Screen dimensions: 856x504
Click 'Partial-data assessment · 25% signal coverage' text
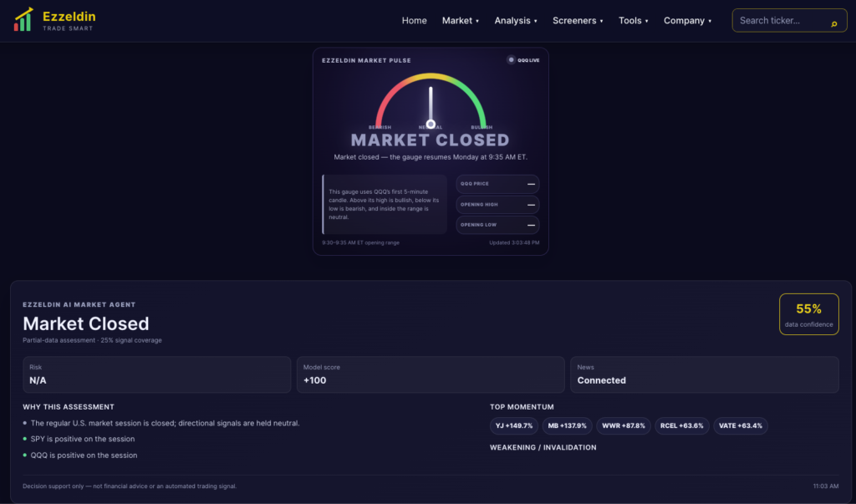(92, 340)
